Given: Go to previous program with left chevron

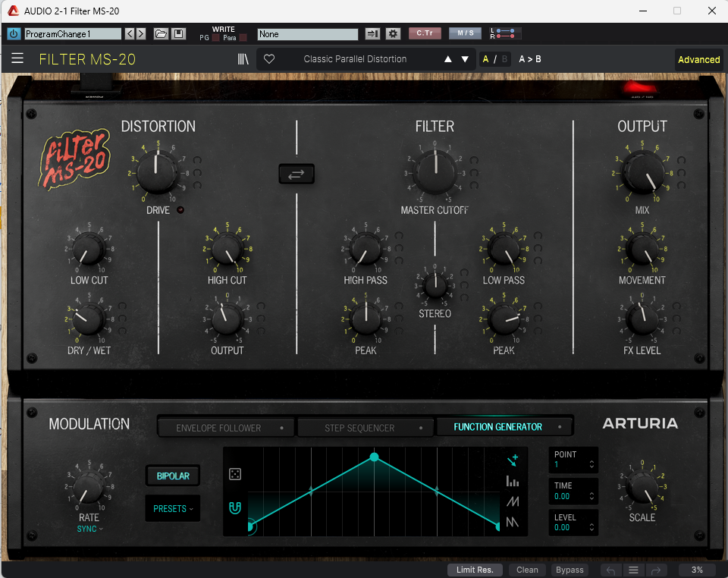Looking at the screenshot, I should pos(130,34).
